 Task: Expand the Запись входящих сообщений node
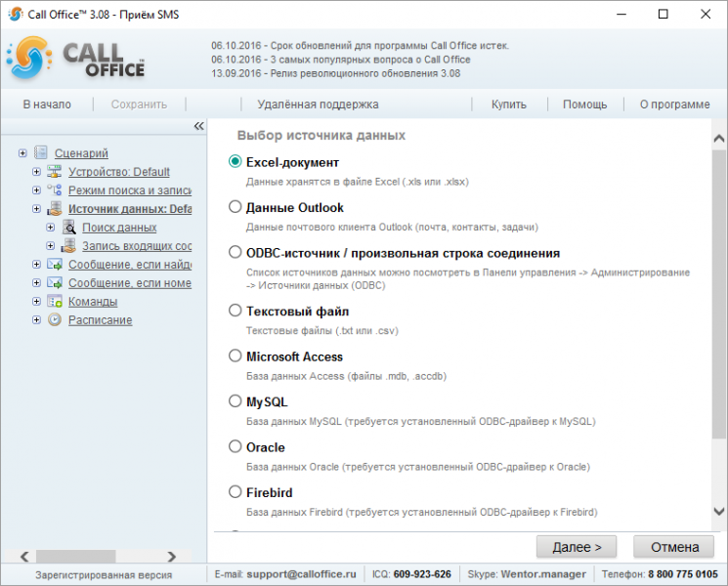coord(50,245)
